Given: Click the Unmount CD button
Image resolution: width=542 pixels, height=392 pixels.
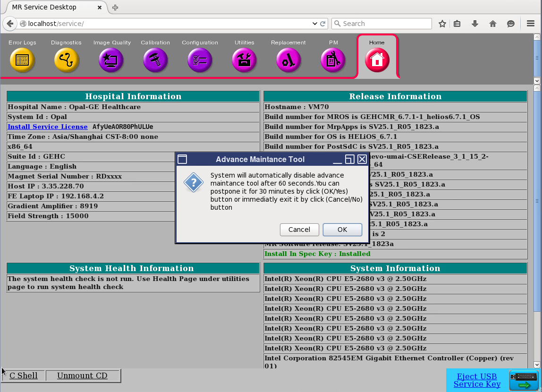Looking at the screenshot, I should click(82, 376).
